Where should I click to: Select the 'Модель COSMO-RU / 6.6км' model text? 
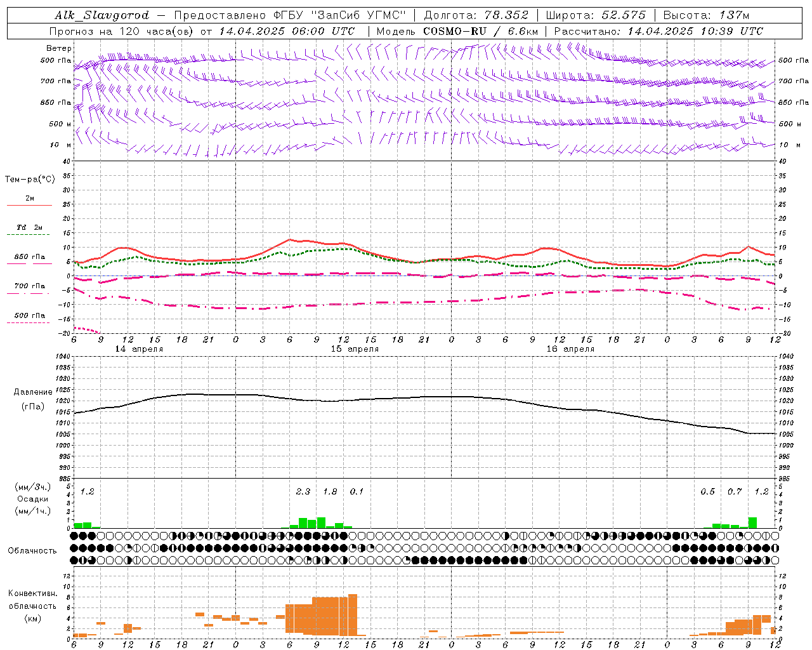point(457,31)
